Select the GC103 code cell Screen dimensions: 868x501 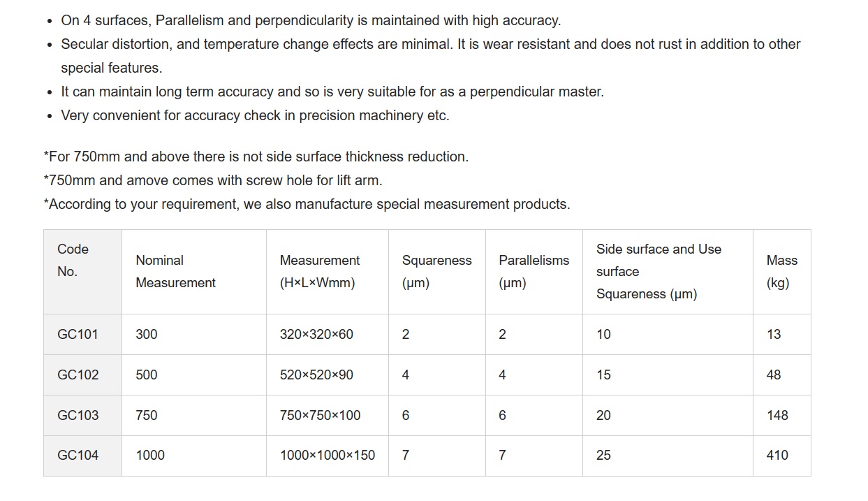click(x=78, y=415)
